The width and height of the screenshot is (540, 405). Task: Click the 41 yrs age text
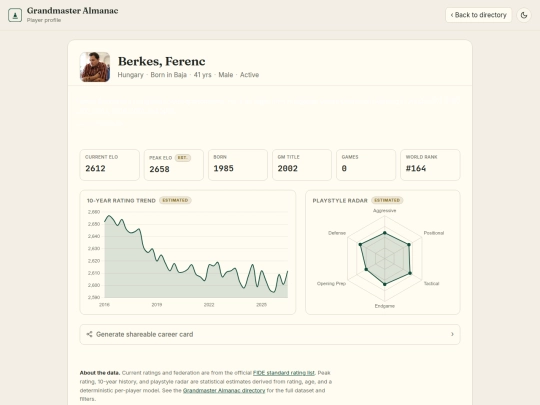[202, 75]
